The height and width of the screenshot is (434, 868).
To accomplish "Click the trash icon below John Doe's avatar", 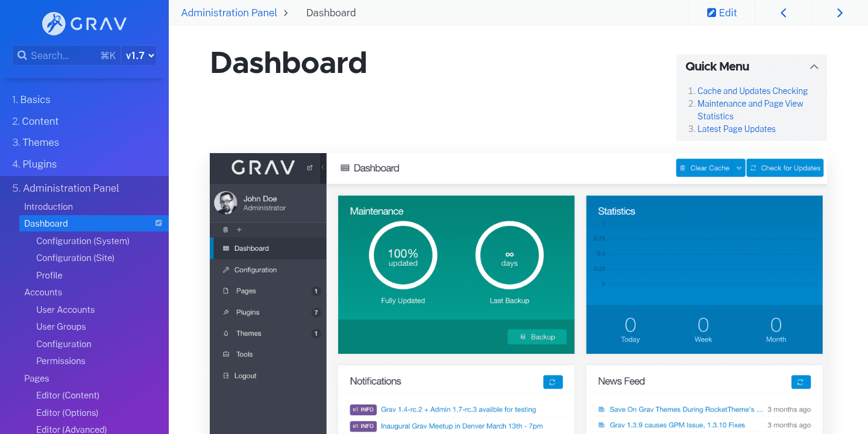I will click(x=225, y=230).
